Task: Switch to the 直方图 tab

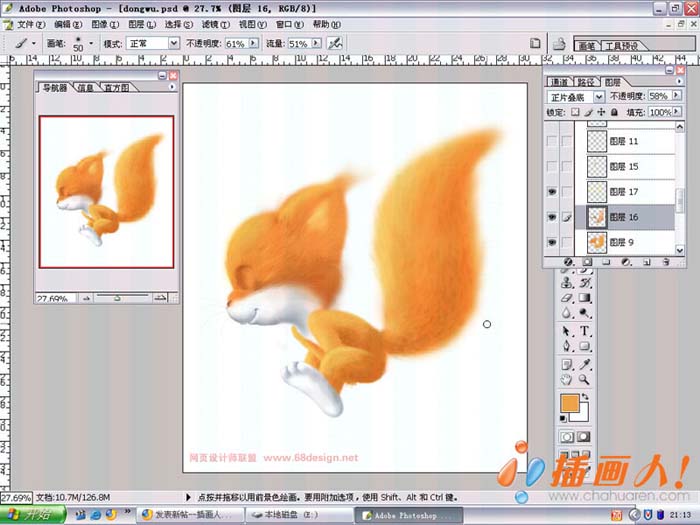Action: tap(117, 88)
